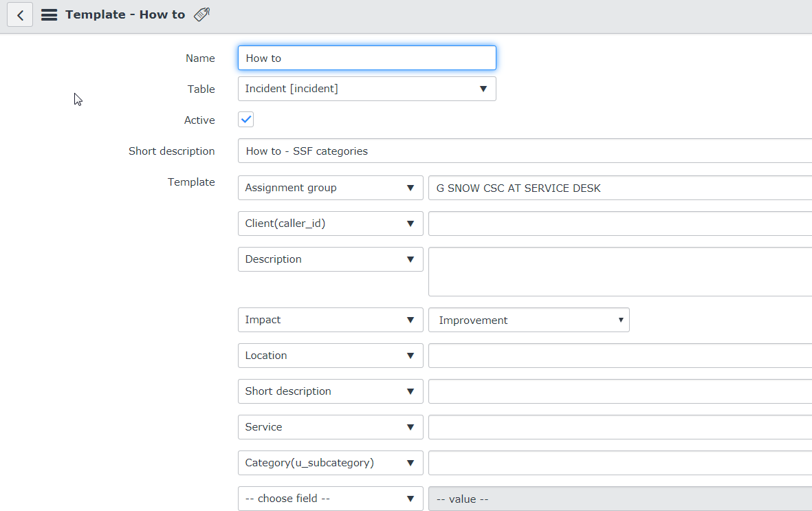Screen dimensions: 812x511
Task: Open the Service field selector dropdown
Action: pos(330,427)
